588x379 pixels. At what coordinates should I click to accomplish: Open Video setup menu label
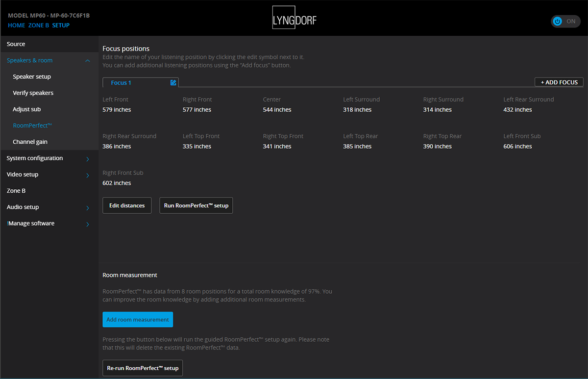[23, 175]
